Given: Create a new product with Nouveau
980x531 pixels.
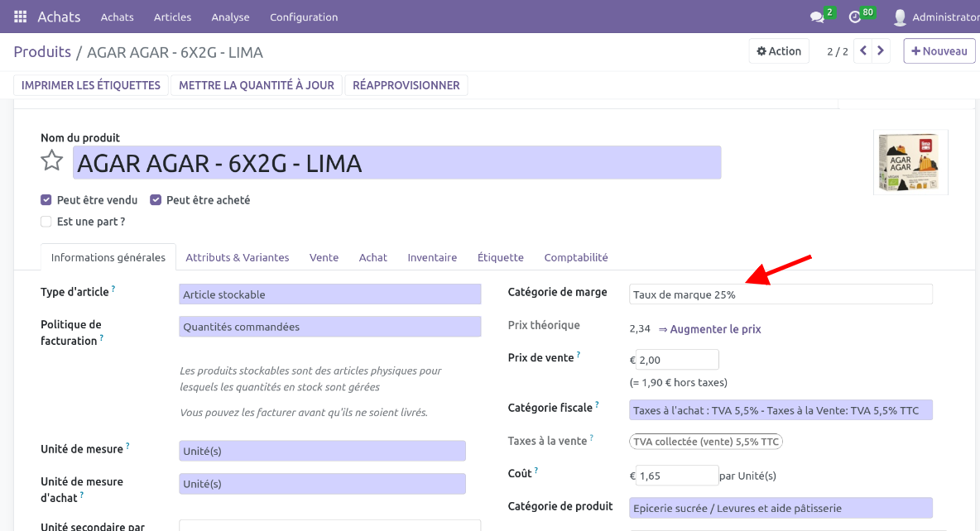Looking at the screenshot, I should click(939, 51).
